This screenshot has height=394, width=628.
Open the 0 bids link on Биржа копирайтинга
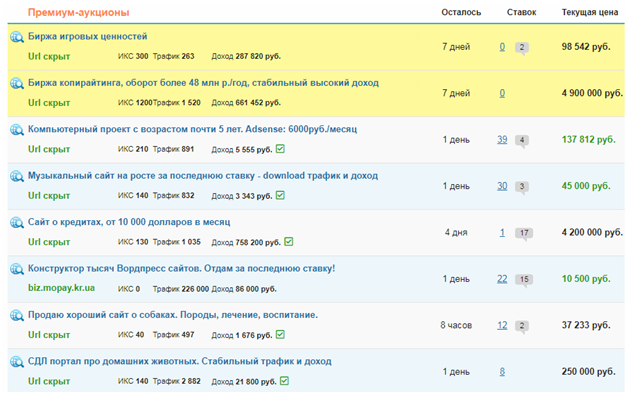(x=502, y=93)
